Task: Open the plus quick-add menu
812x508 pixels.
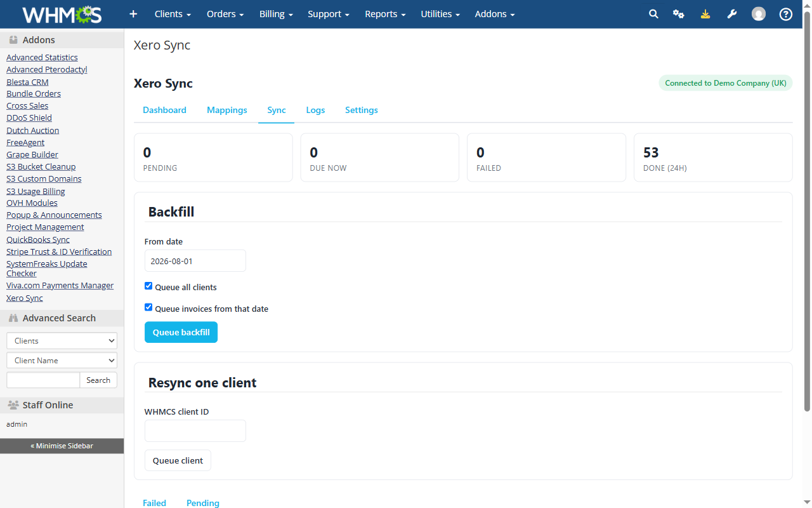Action: [133, 14]
